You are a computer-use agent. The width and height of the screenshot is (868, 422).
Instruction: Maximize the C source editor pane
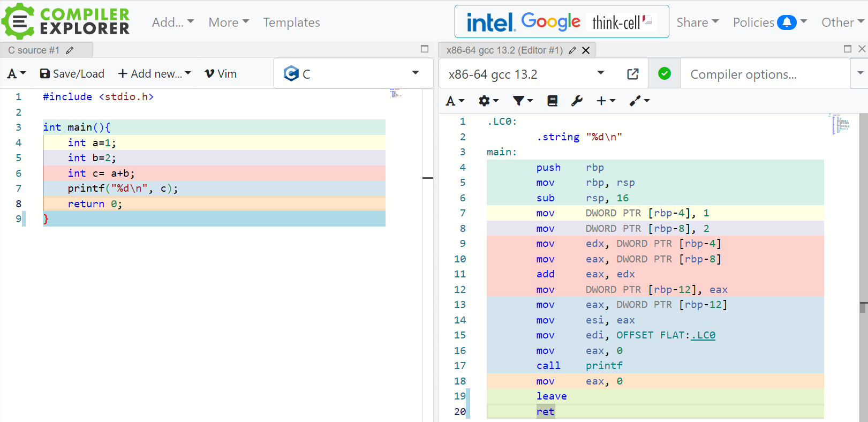pyautogui.click(x=425, y=49)
